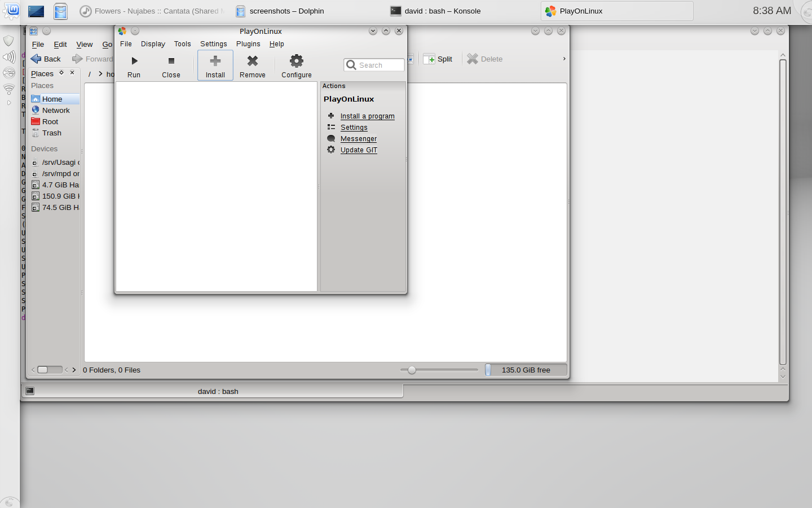
Task: Click the Places panel scroll right arrow
Action: pyautogui.click(x=74, y=370)
